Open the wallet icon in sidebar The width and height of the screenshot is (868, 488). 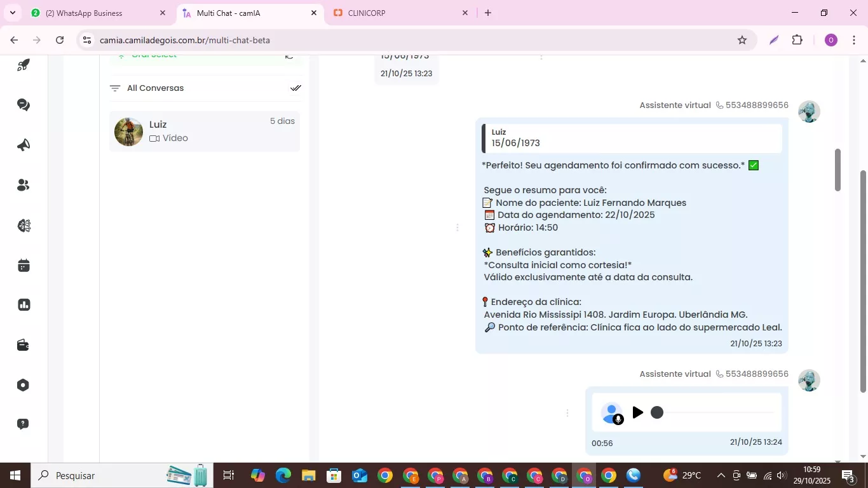click(x=24, y=345)
